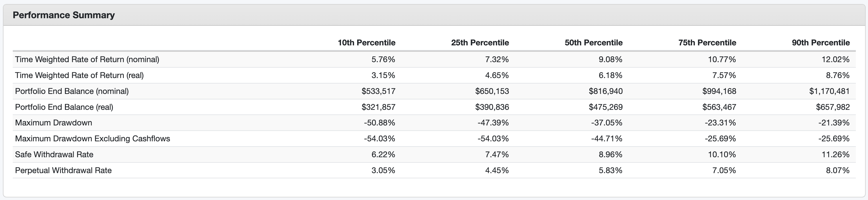The width and height of the screenshot is (868, 200).
Task: Select the Perpetual Withdrawal Rate row label
Action: 63,171
